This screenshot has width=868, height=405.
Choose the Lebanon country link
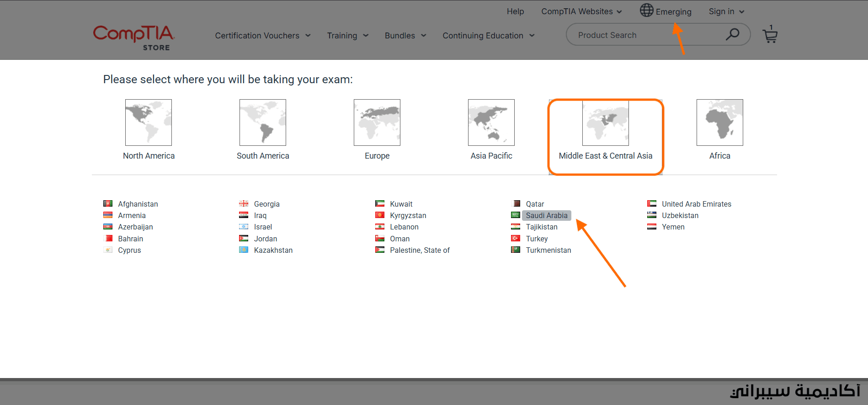tap(404, 227)
